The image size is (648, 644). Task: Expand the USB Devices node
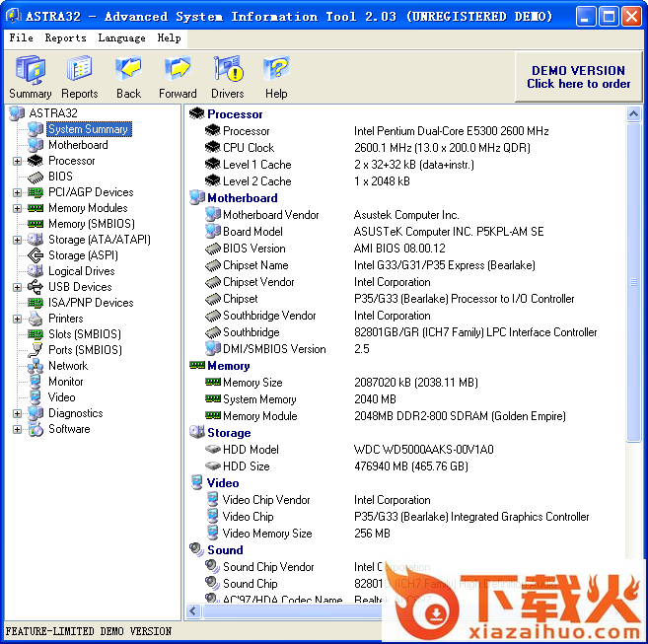(17, 287)
